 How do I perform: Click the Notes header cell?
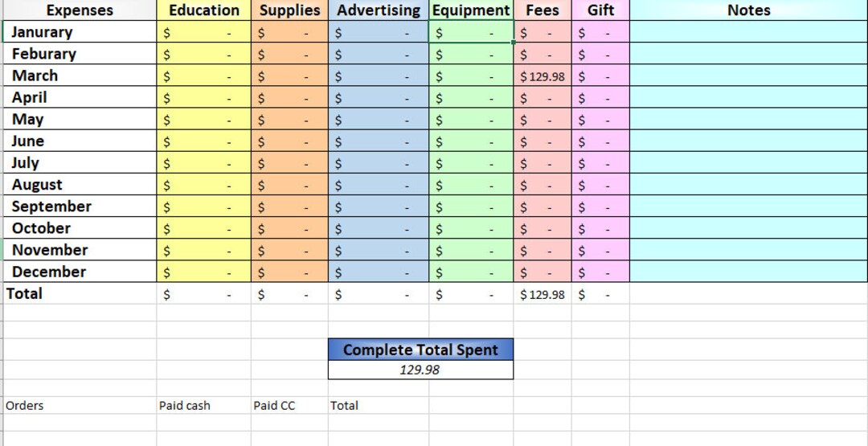[x=748, y=10]
